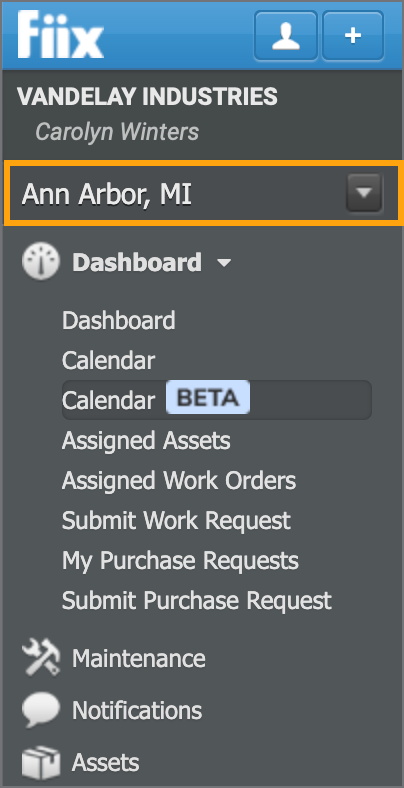Click the Assets box icon

point(41,763)
